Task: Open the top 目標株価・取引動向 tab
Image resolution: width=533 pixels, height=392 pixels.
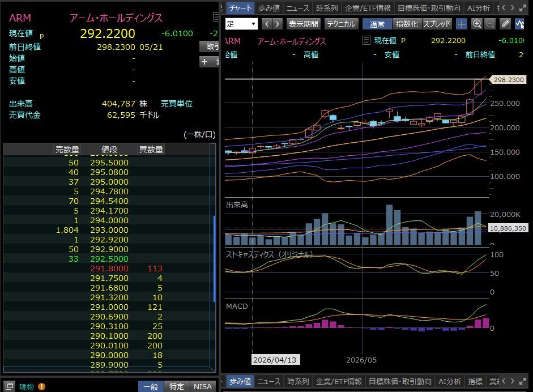Action: (x=429, y=8)
